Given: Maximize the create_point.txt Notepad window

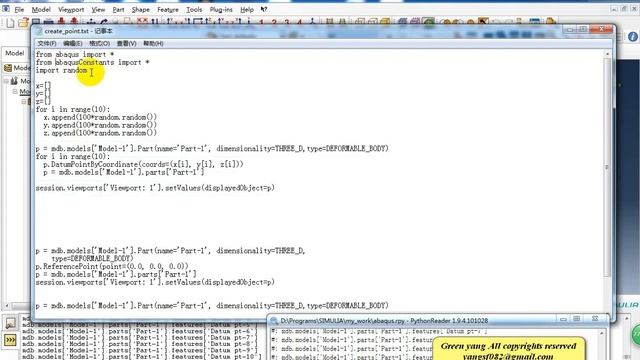Looking at the screenshot, I should (583, 29).
